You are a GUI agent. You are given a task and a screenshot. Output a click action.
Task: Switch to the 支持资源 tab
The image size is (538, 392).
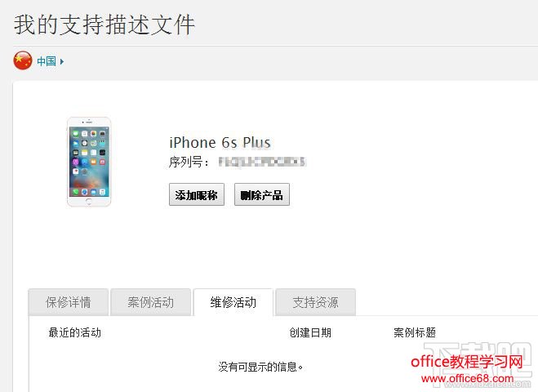pyautogui.click(x=316, y=302)
